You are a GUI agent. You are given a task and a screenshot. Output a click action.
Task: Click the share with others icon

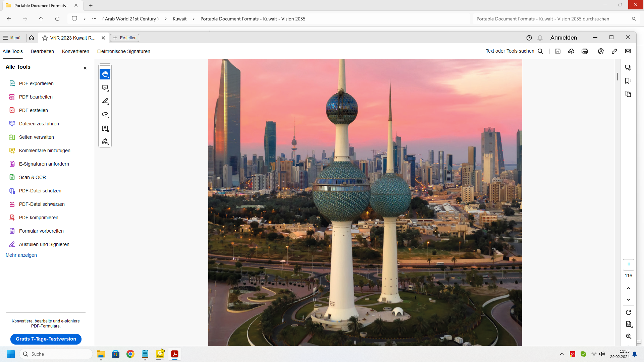(x=601, y=51)
